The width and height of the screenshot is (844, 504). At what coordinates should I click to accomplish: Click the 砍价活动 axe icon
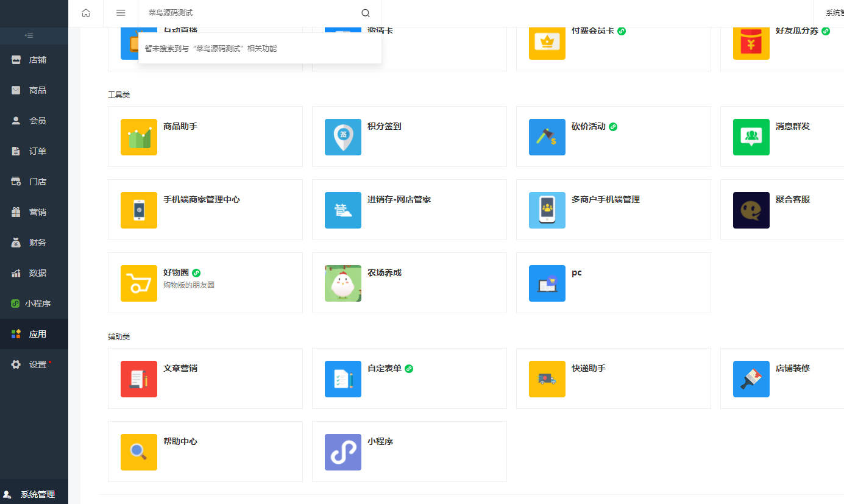click(547, 137)
